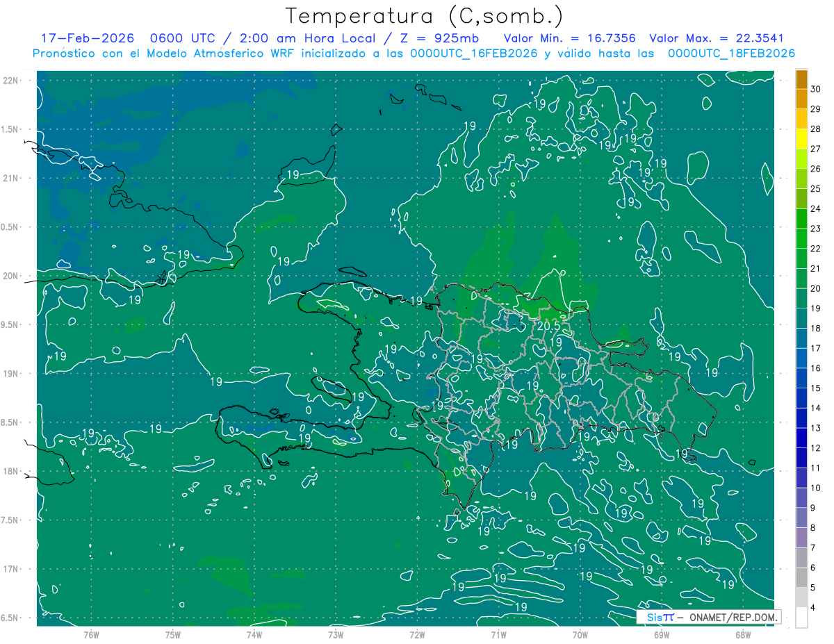Click the "74W" longitude label
The height and width of the screenshot is (644, 834).
point(254,634)
